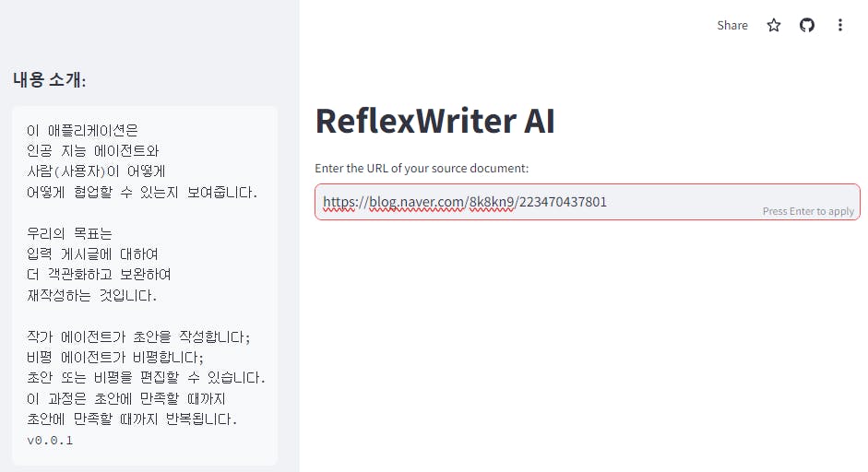Click the Share button
Viewport: 868px width, 472px height.
pos(731,26)
